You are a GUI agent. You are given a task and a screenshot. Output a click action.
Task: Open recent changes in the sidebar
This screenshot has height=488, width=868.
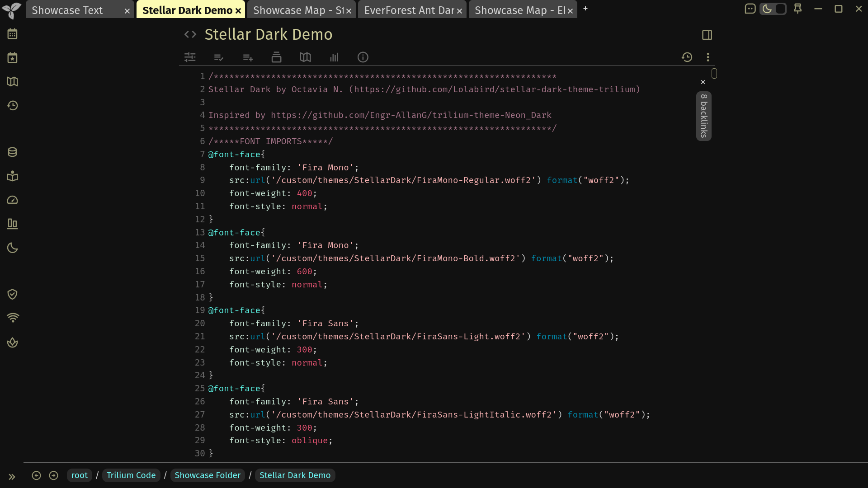tap(12, 106)
